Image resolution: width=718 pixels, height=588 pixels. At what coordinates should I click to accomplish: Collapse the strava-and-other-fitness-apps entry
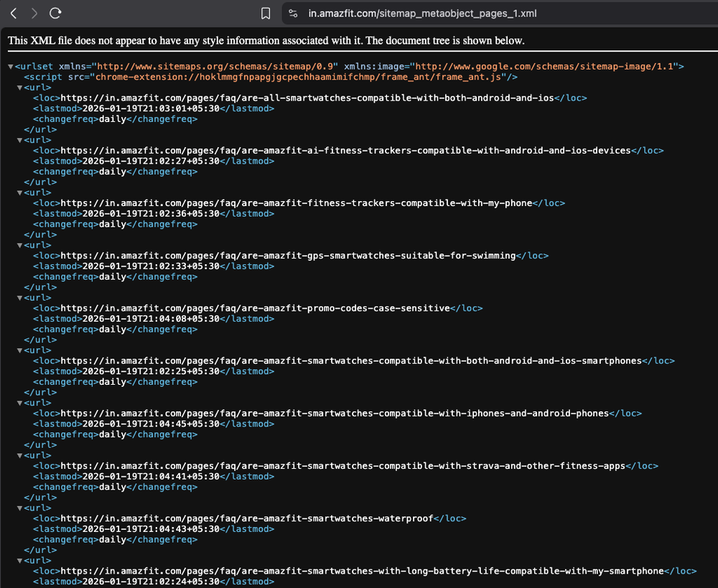coord(18,455)
